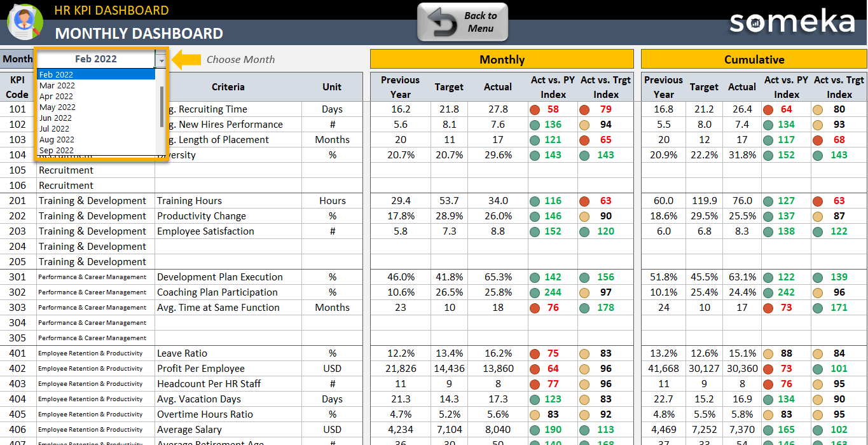The width and height of the screenshot is (868, 445).
Task: Click cumulative Act vs. Trgt Index header
Action: coord(839,87)
